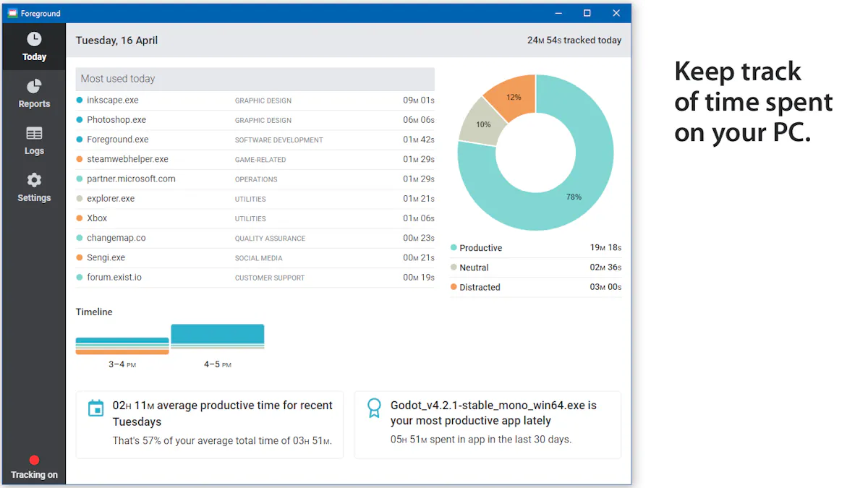Click the 03m 00s Distracted total
Viewport: 868px width, 488px height.
point(605,287)
